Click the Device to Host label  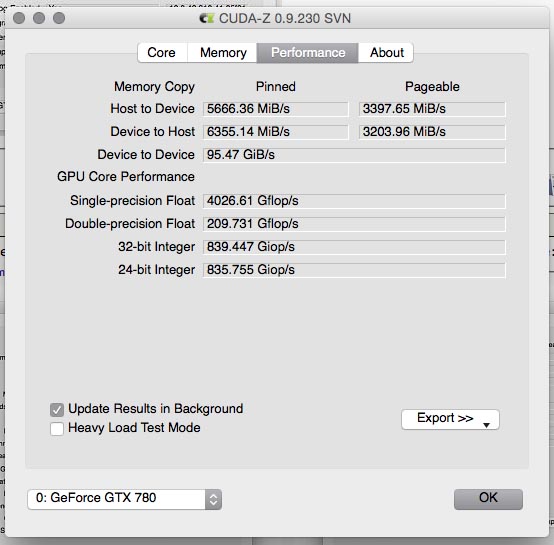(x=152, y=131)
